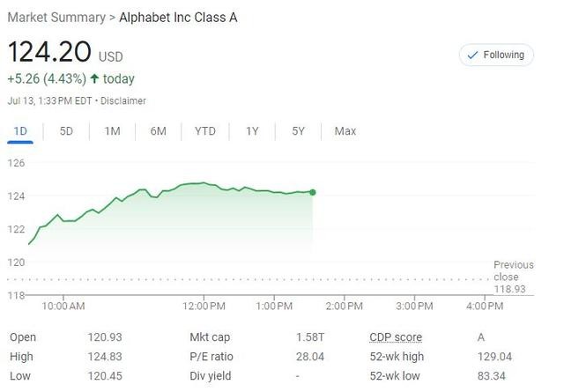Click the green current price dot

(313, 192)
